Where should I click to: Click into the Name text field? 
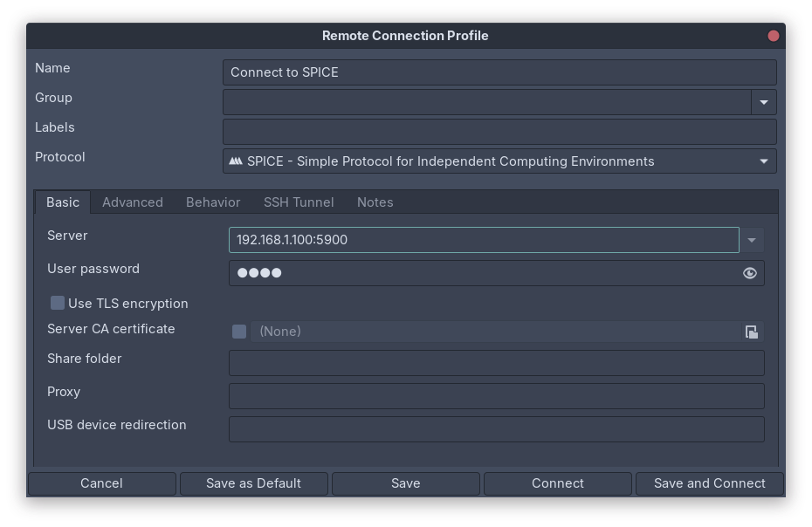point(499,72)
